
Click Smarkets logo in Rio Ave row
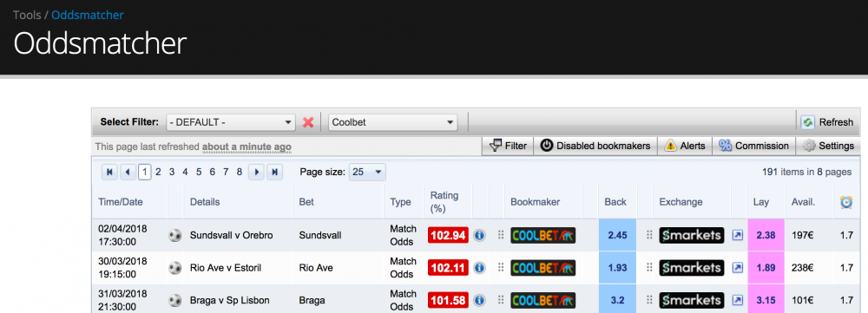click(x=692, y=268)
